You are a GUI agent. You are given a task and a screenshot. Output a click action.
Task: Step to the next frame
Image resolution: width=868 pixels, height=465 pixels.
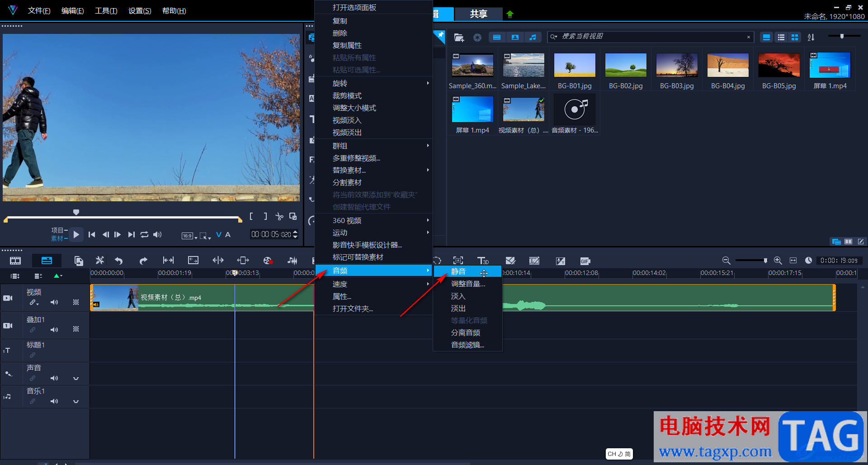click(x=118, y=234)
